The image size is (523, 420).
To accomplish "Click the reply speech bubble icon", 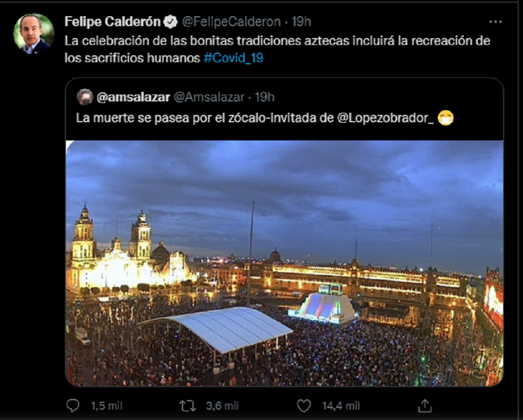I will coord(74,405).
